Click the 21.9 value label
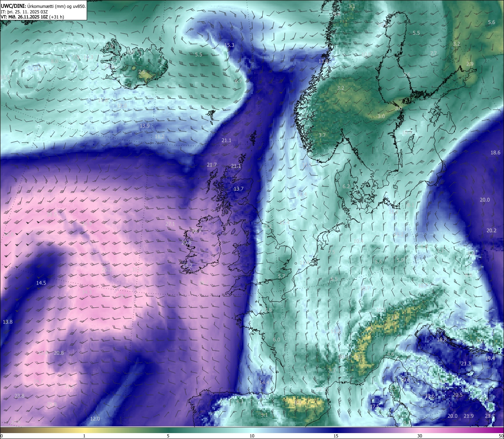This screenshot has height=439, width=504. (x=469, y=416)
